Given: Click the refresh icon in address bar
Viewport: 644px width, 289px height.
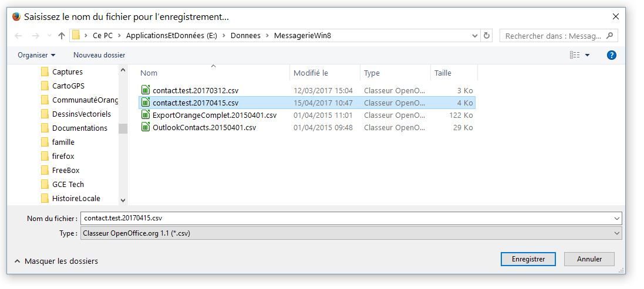Looking at the screenshot, I should tap(486, 36).
